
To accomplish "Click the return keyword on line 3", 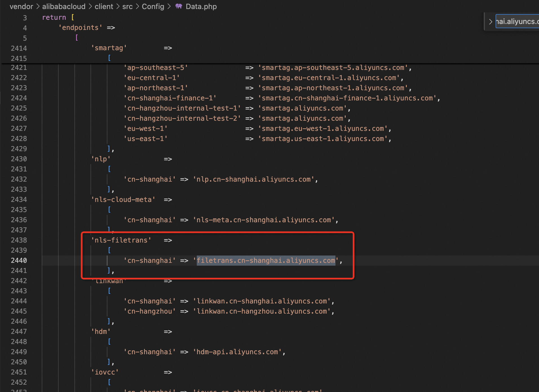I will click(x=54, y=17).
